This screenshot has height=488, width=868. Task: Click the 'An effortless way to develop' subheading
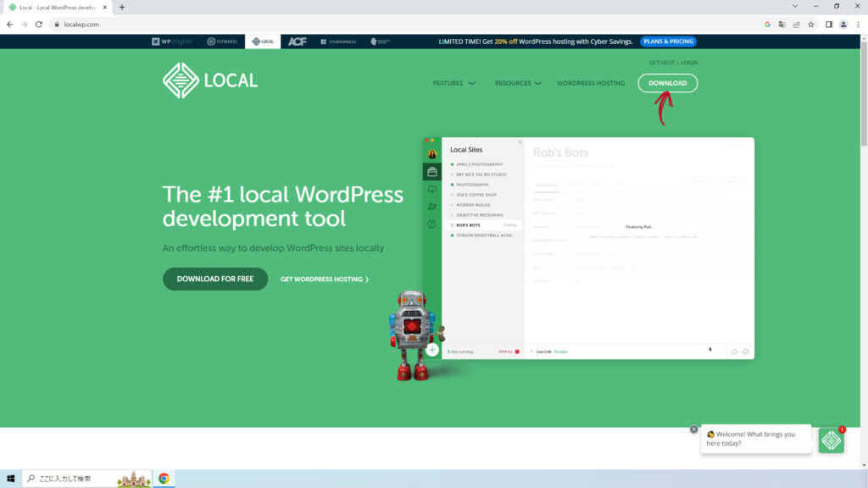[x=273, y=248]
